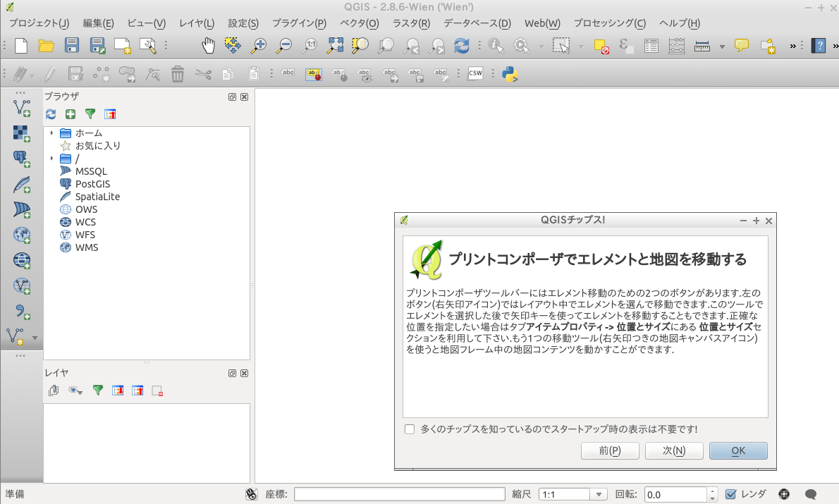Open the scale combo box dropdown

tap(599, 494)
